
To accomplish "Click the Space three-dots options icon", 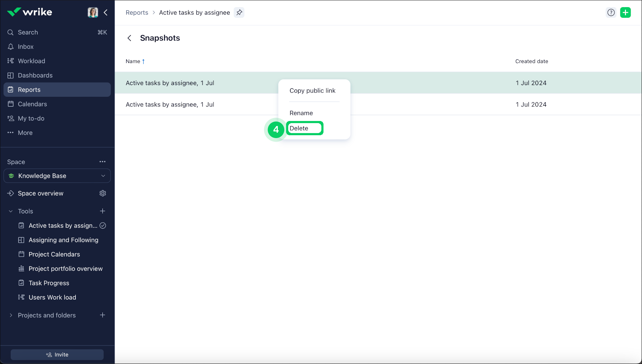I will pos(103,162).
